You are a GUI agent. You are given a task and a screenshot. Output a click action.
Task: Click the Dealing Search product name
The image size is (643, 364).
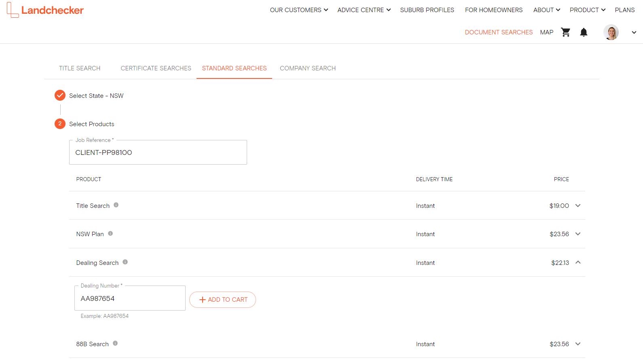pyautogui.click(x=97, y=262)
